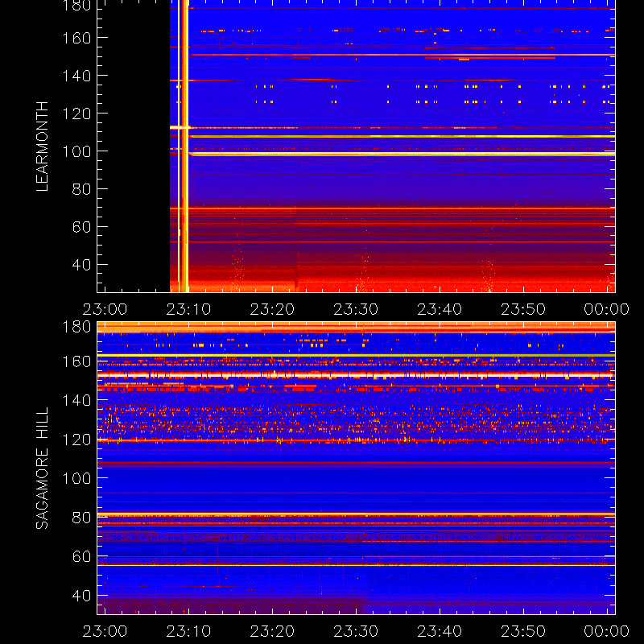Select the 100 tick label on Learmonth plot
Screen dimensions: 644x644
coord(76,151)
